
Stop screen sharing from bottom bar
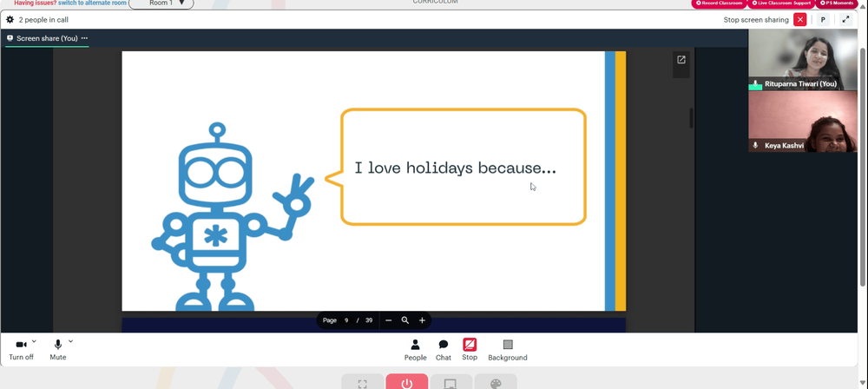pyautogui.click(x=470, y=350)
